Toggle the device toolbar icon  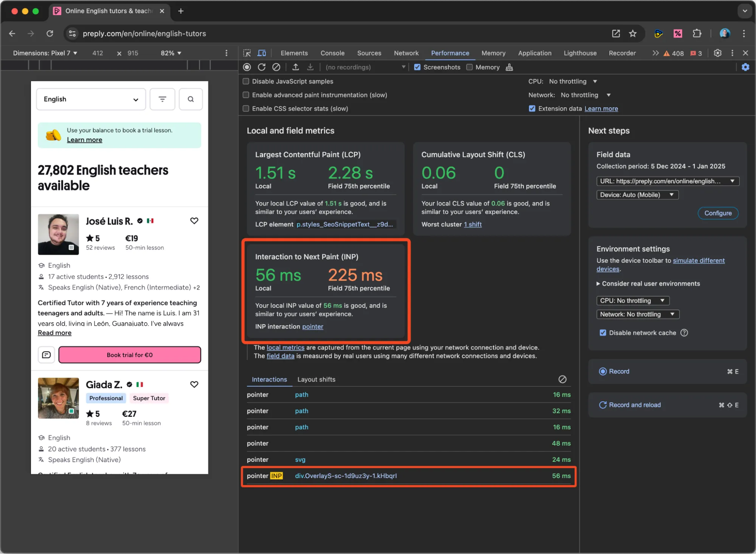click(x=262, y=53)
